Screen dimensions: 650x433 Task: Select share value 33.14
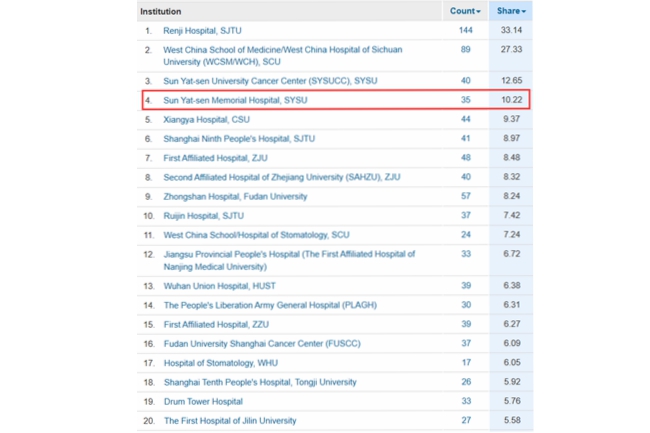coord(511,30)
